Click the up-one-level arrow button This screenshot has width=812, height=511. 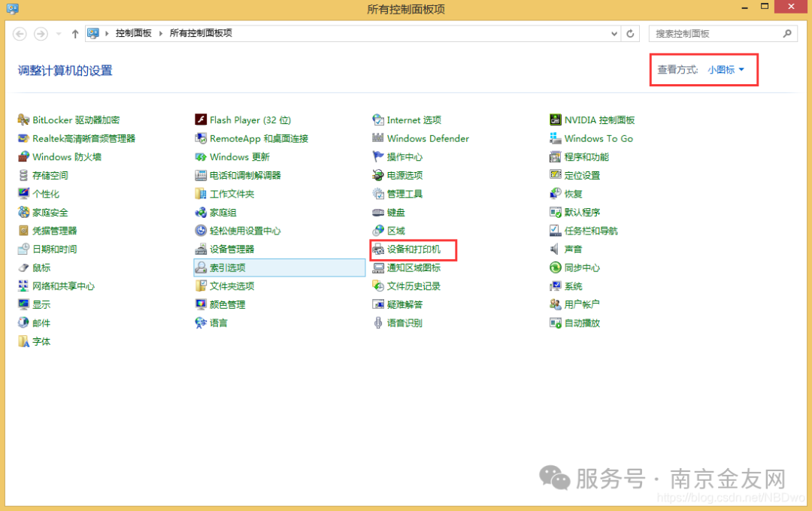tap(75, 33)
